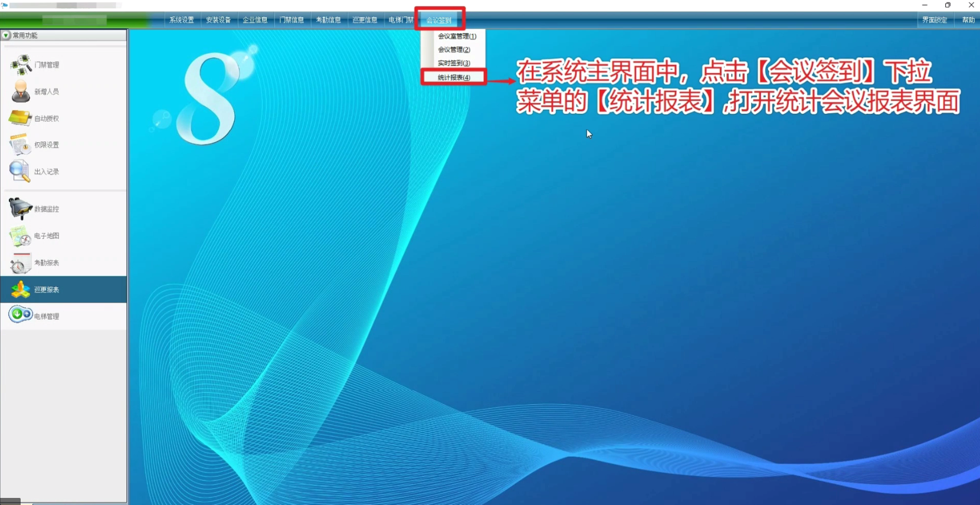Viewport: 980px width, 505px height.
Task: Expand the 考勤信息 menu
Action: (328, 20)
